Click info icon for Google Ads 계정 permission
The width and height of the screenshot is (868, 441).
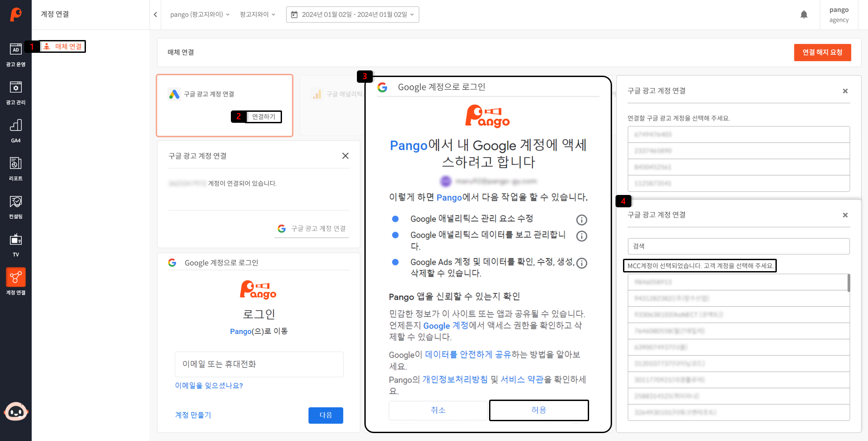click(x=582, y=263)
